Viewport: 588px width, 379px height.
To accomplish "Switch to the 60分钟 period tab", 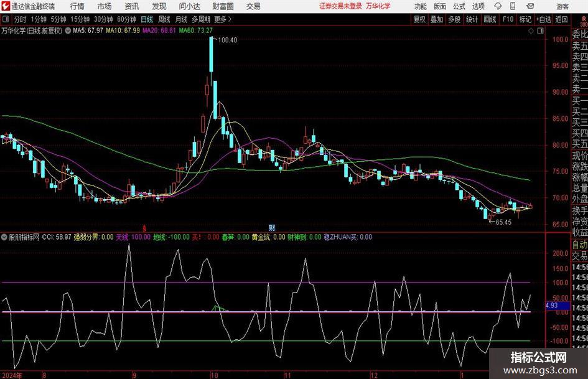I will pyautogui.click(x=126, y=19).
